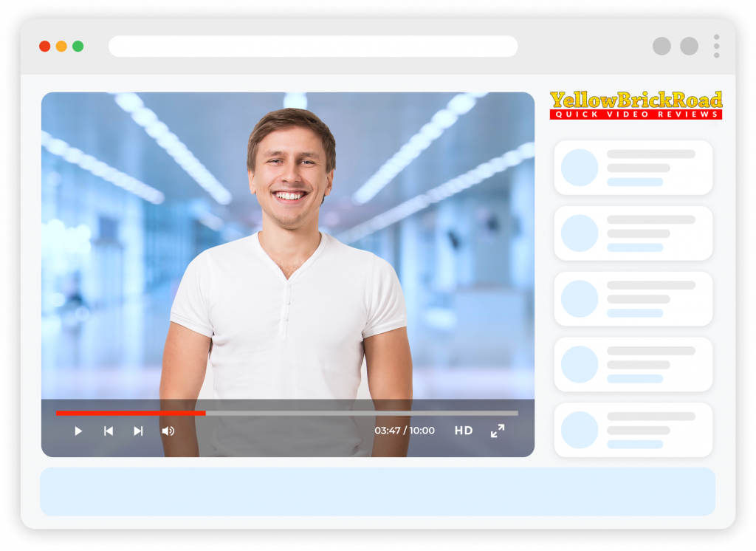Skip to the previous video track

[109, 431]
